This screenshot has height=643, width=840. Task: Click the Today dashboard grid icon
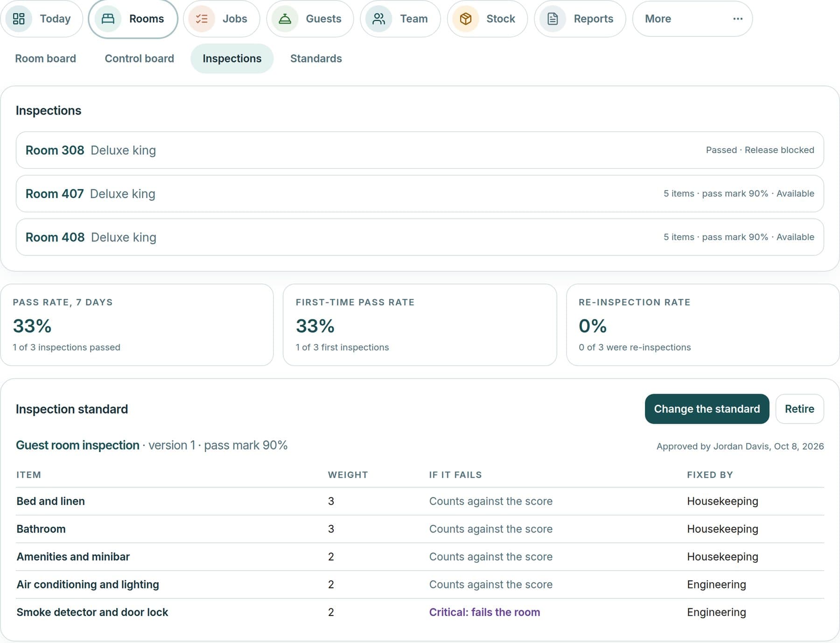[x=19, y=19]
